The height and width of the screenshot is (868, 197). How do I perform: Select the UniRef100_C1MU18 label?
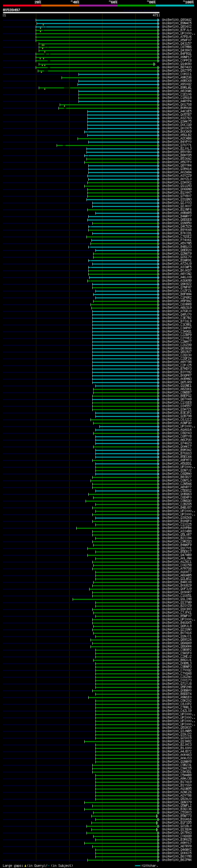click(177, 98)
